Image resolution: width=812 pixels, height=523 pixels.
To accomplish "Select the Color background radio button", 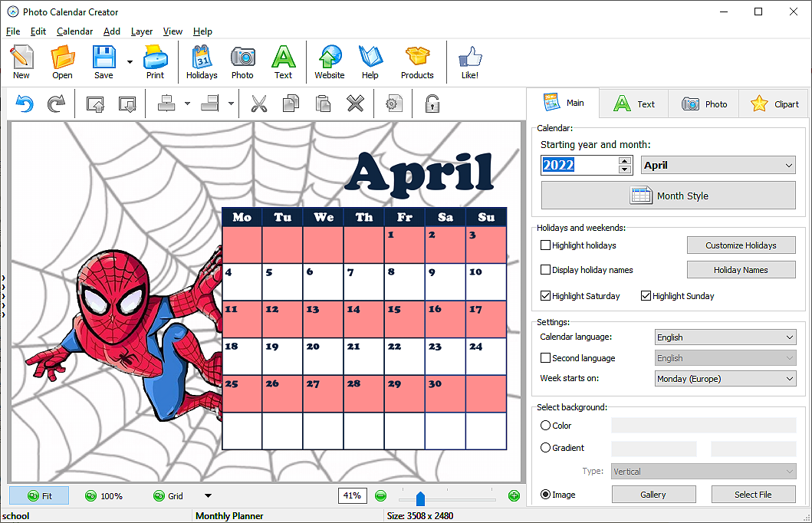I will [x=545, y=425].
